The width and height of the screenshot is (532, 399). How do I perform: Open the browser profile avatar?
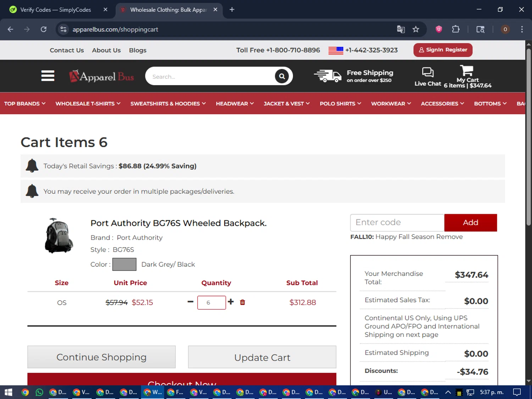click(505, 29)
